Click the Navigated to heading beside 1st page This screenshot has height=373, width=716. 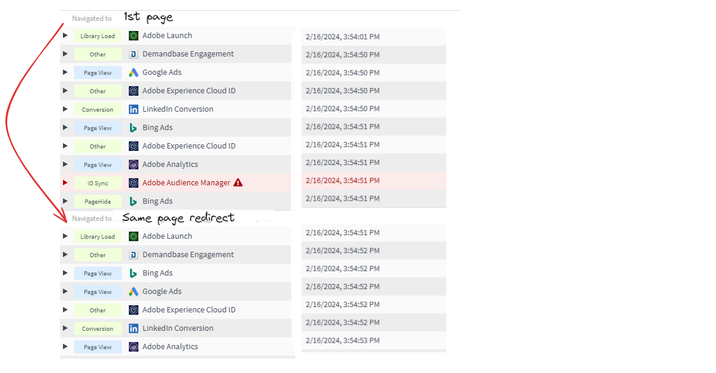click(92, 18)
